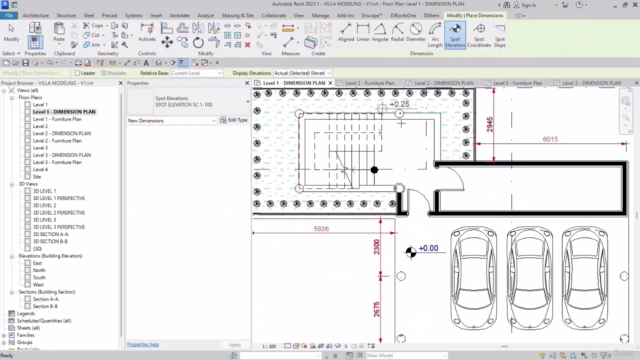Viewport: 640px width, 360px height.
Task: Enable the Leader checkbox
Action: coord(77,73)
